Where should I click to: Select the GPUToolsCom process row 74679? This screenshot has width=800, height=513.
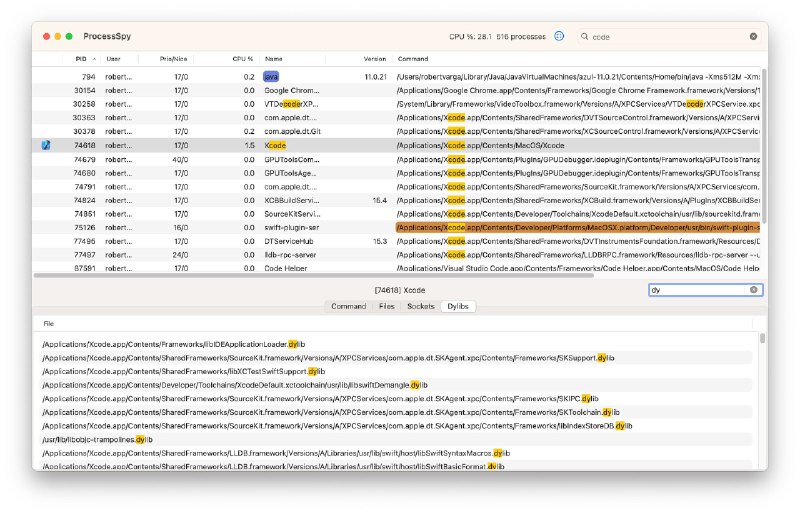(397, 160)
